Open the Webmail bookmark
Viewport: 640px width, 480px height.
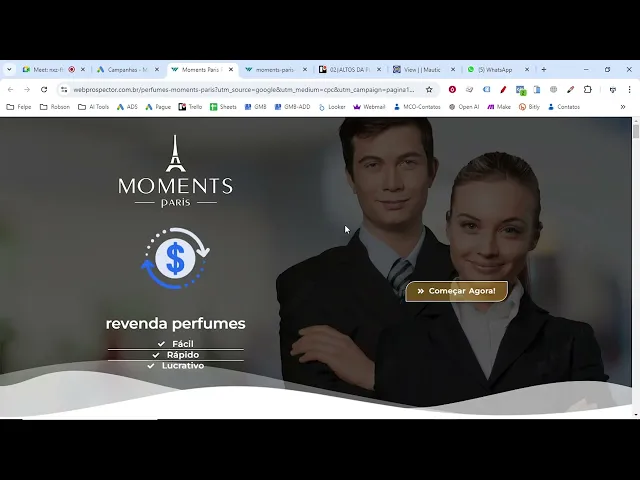(369, 107)
